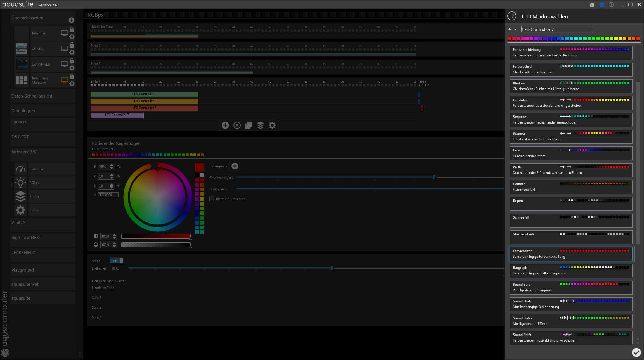Toggle lock icon for D5 NEXT page

[72, 45]
